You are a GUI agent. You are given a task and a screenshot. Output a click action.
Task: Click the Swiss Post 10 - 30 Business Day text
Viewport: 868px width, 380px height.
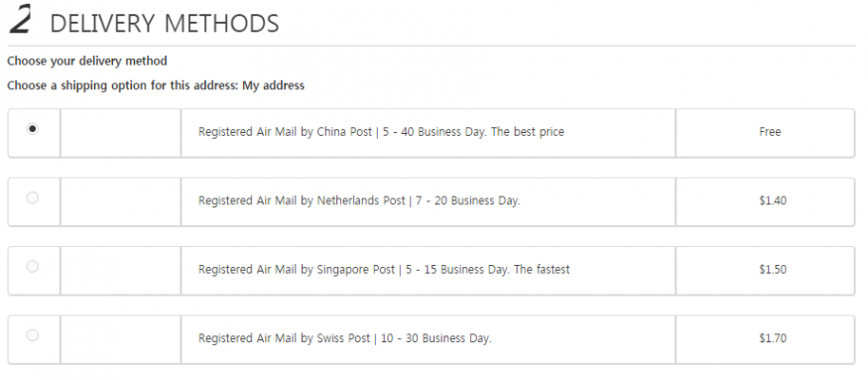[345, 338]
